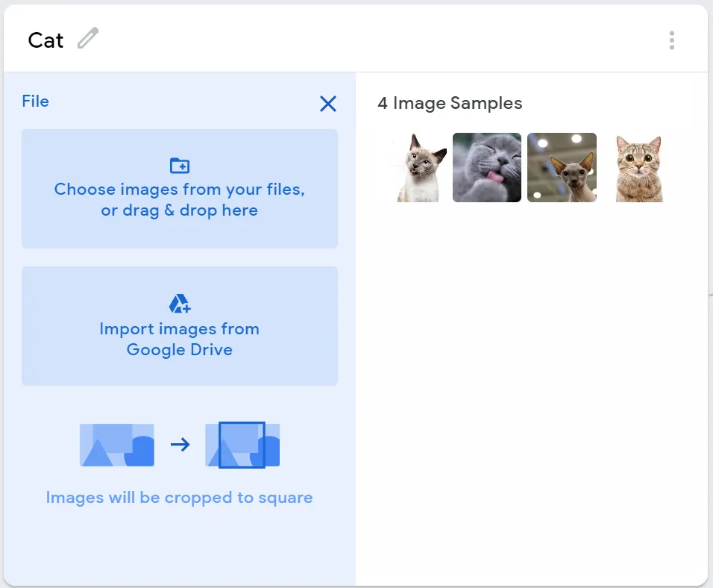Click the Cat class name text
Viewport: 713px width, 588px height.
pyautogui.click(x=45, y=40)
